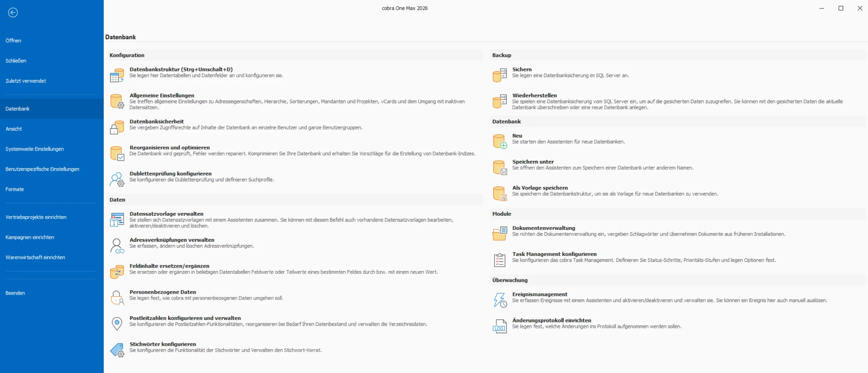
Task: Click the Wiederherstellen backup option
Action: coord(534,95)
